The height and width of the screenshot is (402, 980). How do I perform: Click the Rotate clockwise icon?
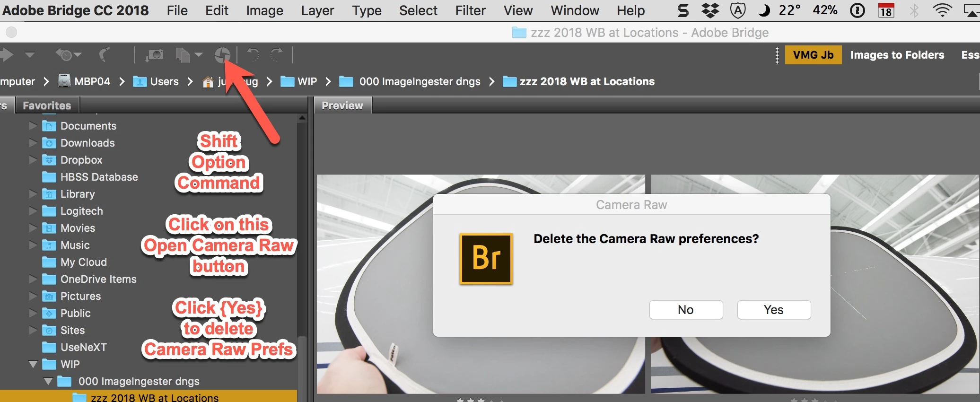coord(276,55)
